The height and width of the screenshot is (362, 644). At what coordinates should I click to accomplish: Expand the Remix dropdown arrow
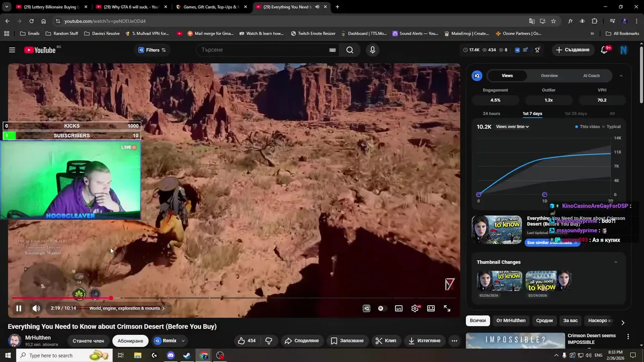tap(183, 340)
